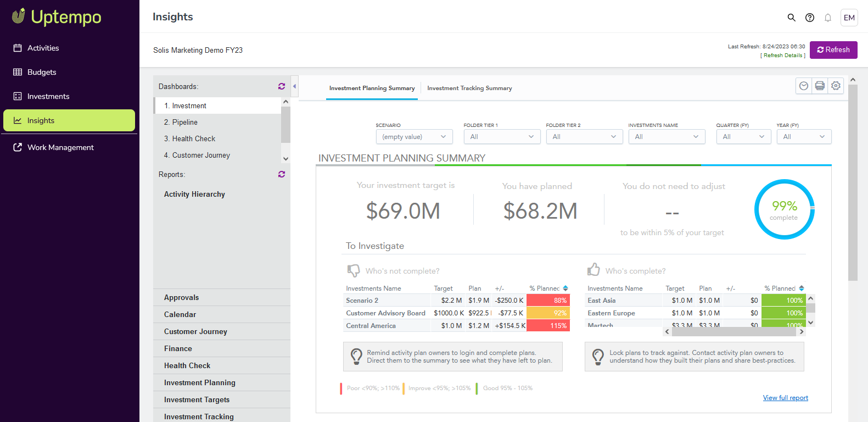Open the Investment Targets report section

(x=222, y=399)
